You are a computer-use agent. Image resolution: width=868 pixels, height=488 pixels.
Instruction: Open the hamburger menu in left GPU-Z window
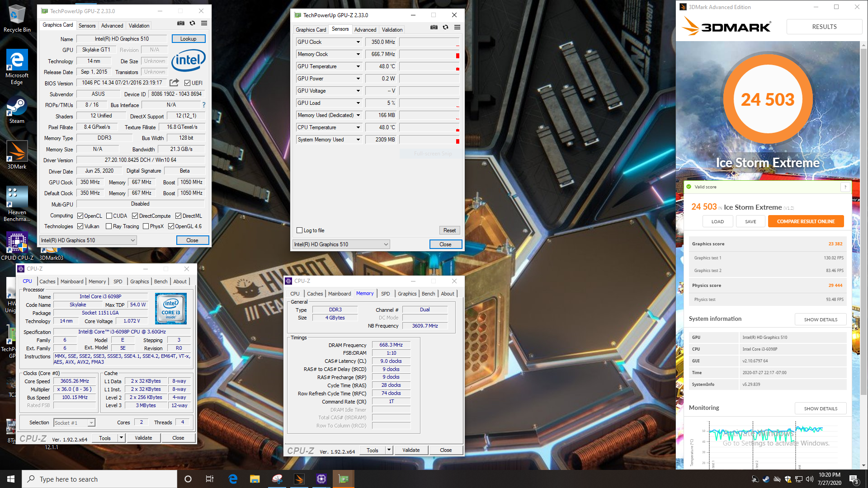[204, 23]
